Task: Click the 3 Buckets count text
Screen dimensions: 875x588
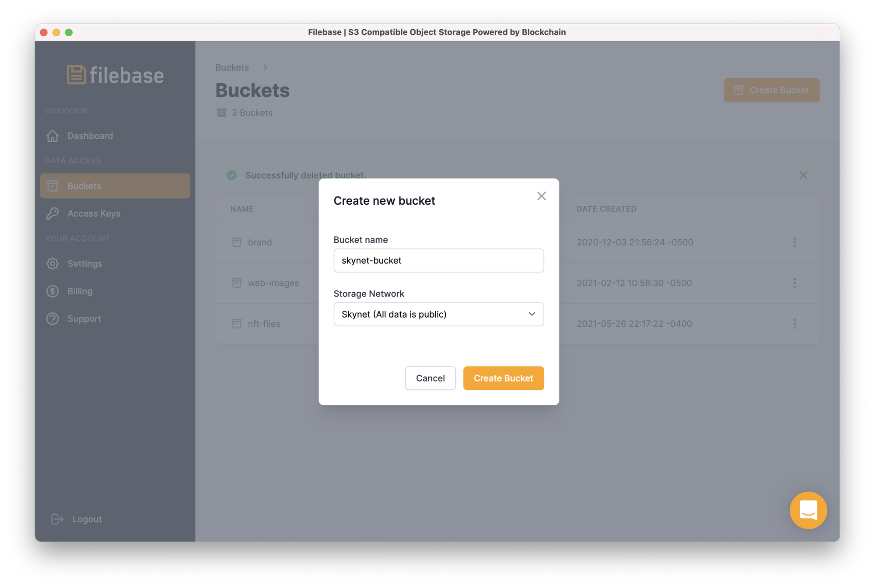Action: tap(252, 112)
